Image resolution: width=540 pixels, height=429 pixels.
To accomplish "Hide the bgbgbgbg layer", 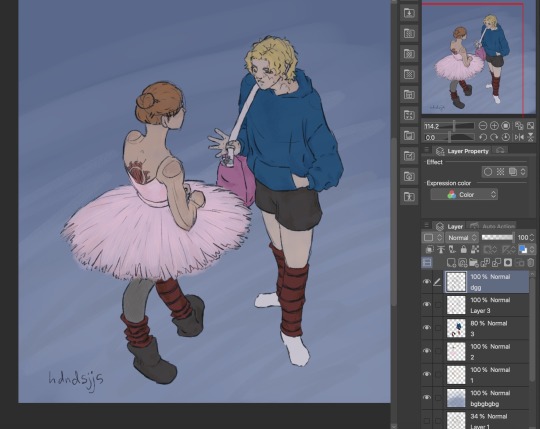I will pyautogui.click(x=427, y=397).
